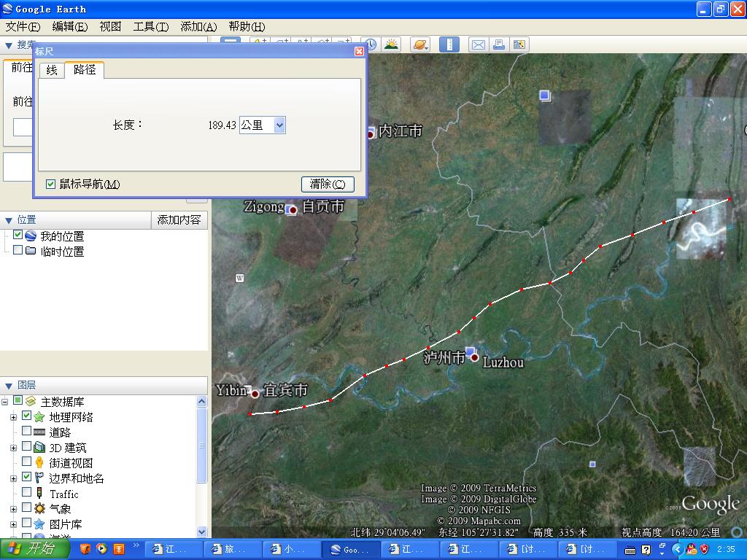Image resolution: width=747 pixels, height=560 pixels.
Task: Click the Wikipedia W icon on the map
Action: click(x=239, y=278)
